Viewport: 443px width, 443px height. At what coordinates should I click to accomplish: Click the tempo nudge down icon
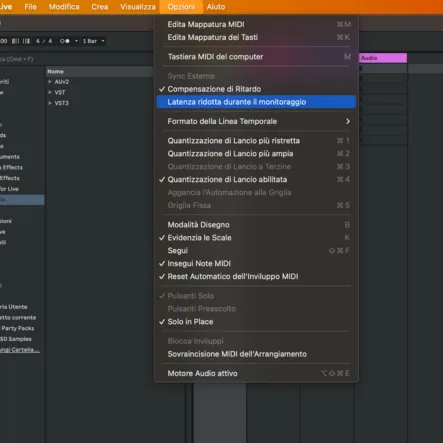(15, 41)
